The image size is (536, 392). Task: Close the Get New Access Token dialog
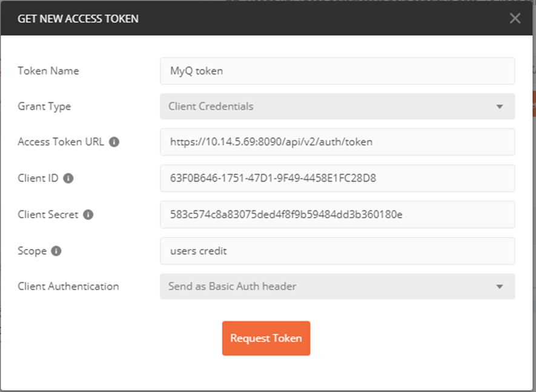coord(515,18)
